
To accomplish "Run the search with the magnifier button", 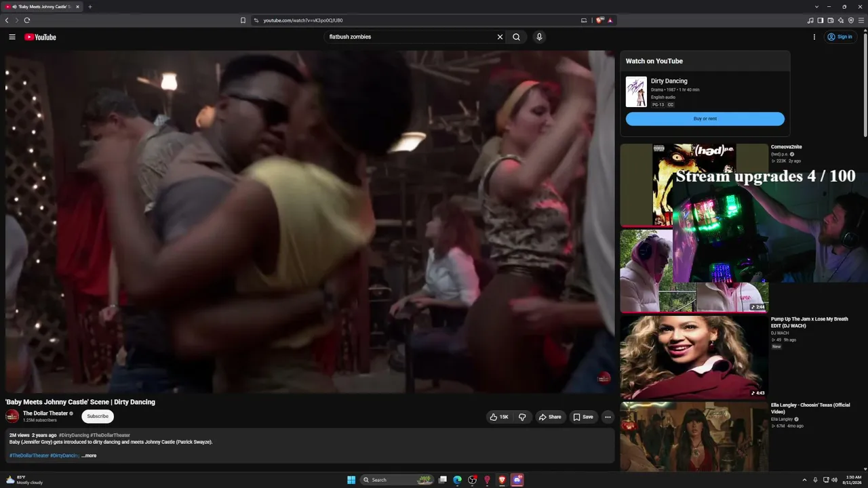I will [x=517, y=37].
